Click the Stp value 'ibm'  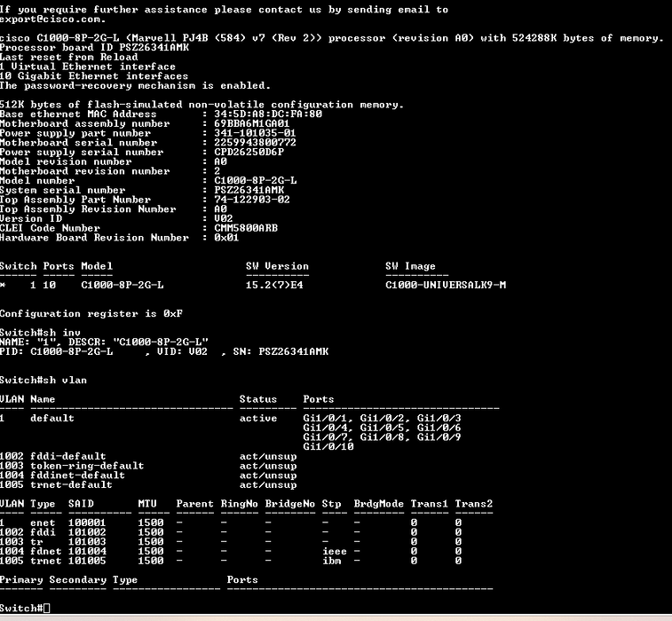332,561
